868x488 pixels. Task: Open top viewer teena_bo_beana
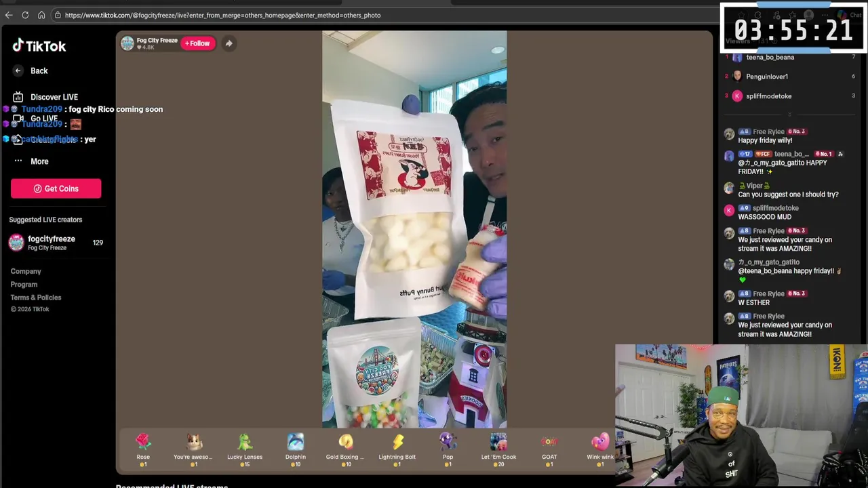coord(770,58)
